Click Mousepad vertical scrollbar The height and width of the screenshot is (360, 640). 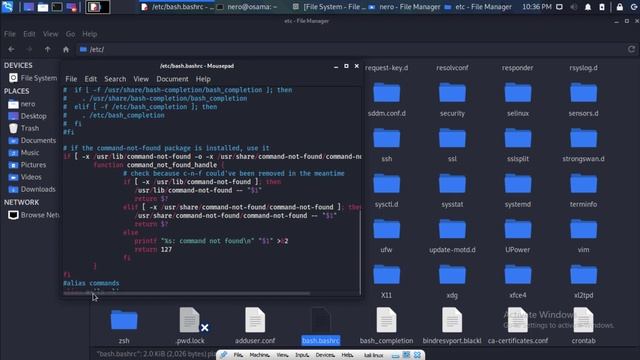point(360,252)
